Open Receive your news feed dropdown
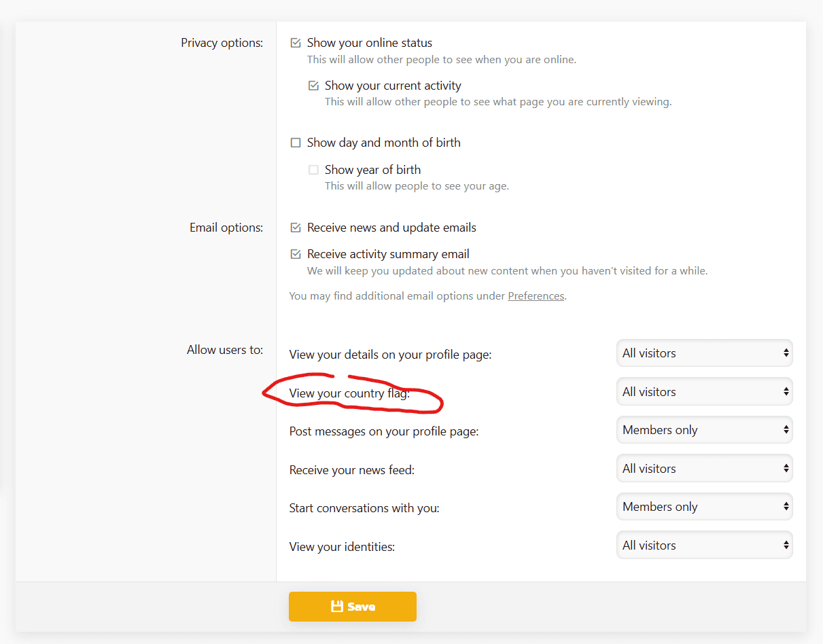 tap(704, 469)
